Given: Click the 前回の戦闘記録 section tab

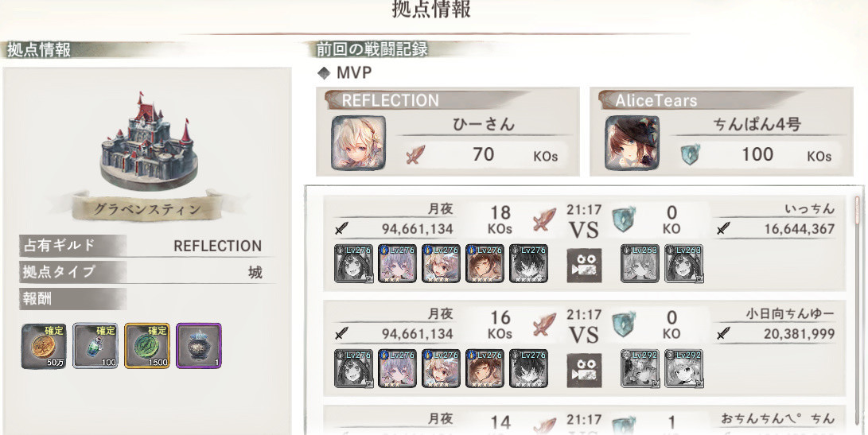Looking at the screenshot, I should point(372,49).
